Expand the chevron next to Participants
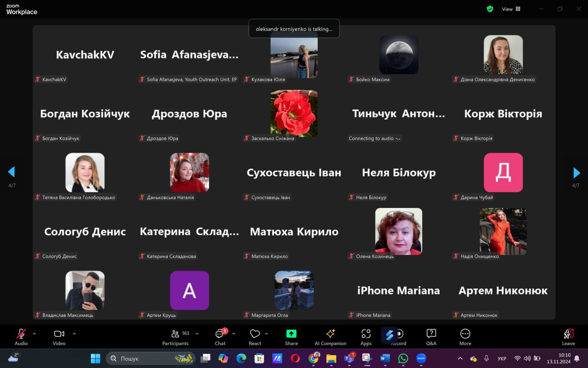This screenshot has height=368, width=588. (x=197, y=333)
